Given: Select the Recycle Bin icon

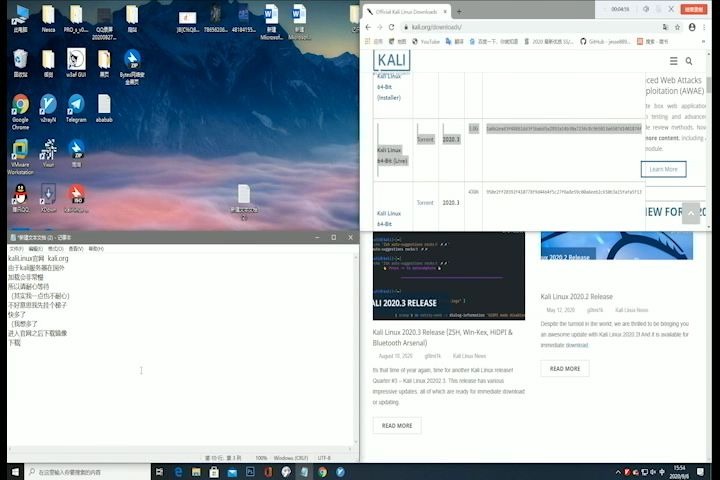Looking at the screenshot, I should click(x=20, y=63).
